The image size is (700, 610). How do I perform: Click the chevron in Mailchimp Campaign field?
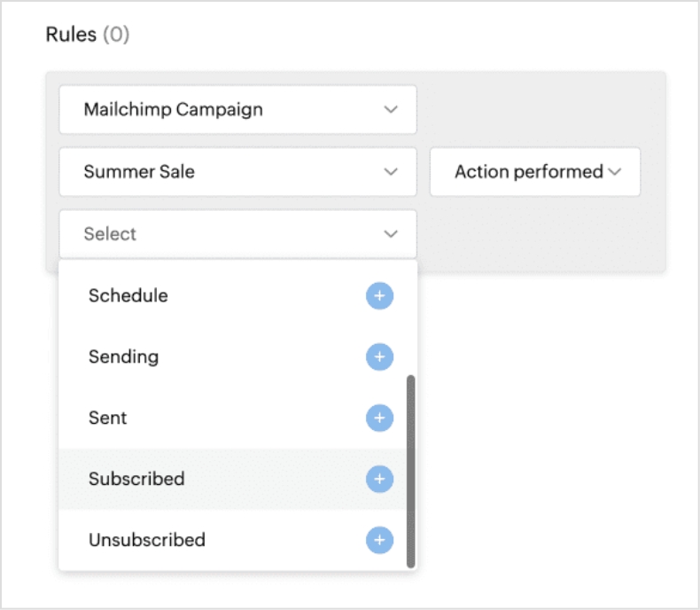[391, 110]
